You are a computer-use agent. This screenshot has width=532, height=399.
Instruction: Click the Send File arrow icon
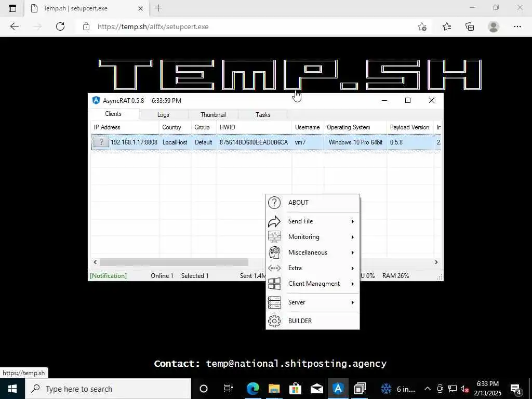(274, 221)
